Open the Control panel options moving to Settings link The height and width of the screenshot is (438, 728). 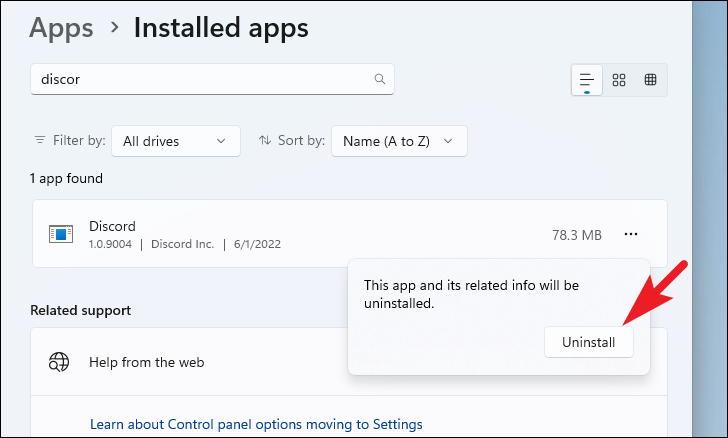[x=256, y=424]
